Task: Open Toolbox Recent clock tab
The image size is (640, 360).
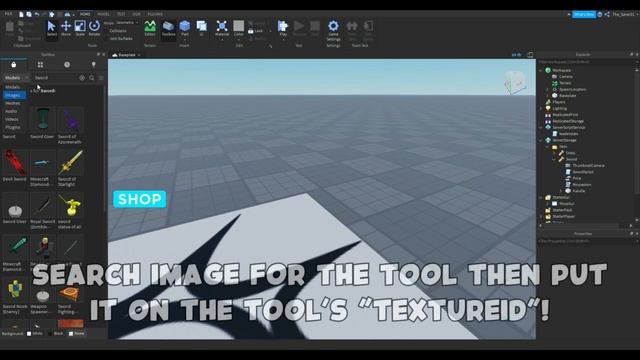Action: [67, 64]
